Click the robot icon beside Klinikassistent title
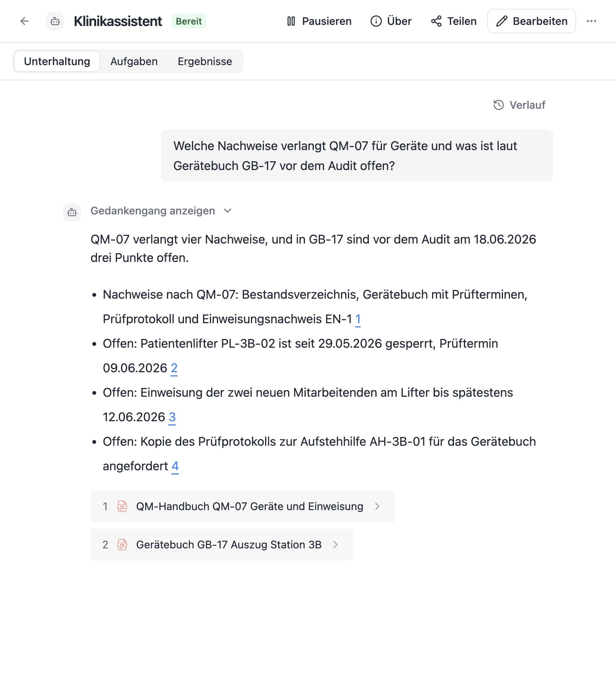 point(55,21)
